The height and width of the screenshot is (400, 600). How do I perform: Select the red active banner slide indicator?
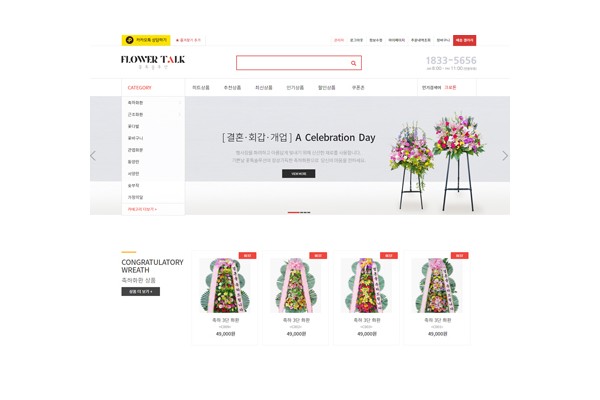click(x=293, y=212)
